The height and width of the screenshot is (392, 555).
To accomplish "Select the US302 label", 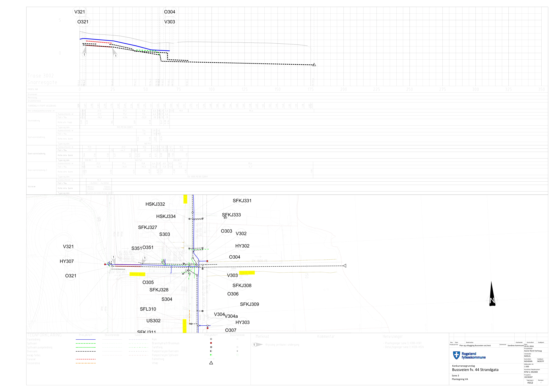I will coord(153,321).
